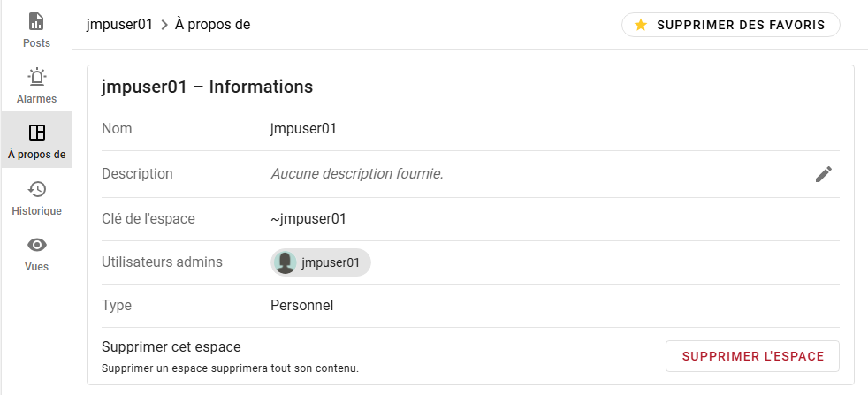This screenshot has width=868, height=395.
Task: Click jmpuser01 in the breadcrumb
Action: tap(119, 25)
